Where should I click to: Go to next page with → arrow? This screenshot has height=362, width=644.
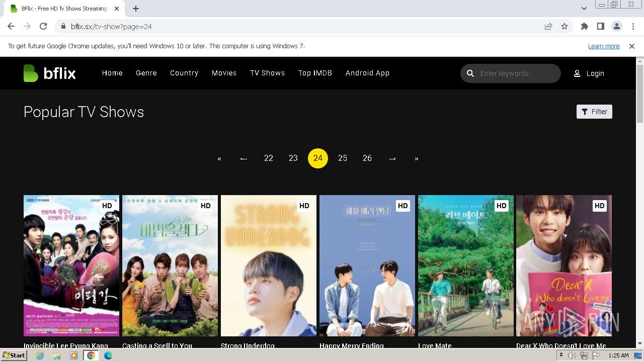pyautogui.click(x=392, y=158)
